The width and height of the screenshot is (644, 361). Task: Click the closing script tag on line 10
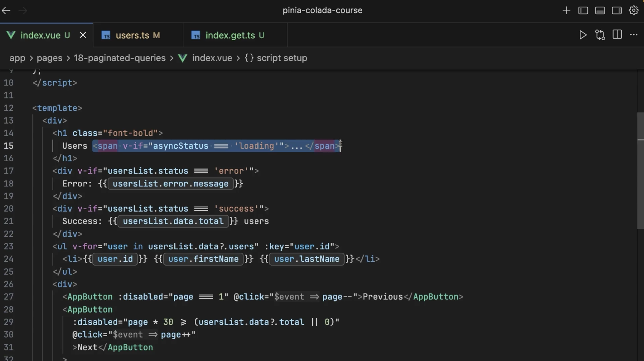tap(55, 83)
